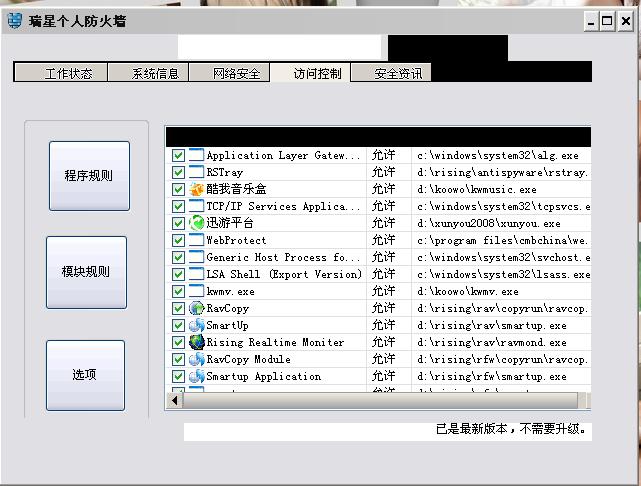Select the 允许 cell for RSTray
The image size is (641, 486).
(x=383, y=172)
